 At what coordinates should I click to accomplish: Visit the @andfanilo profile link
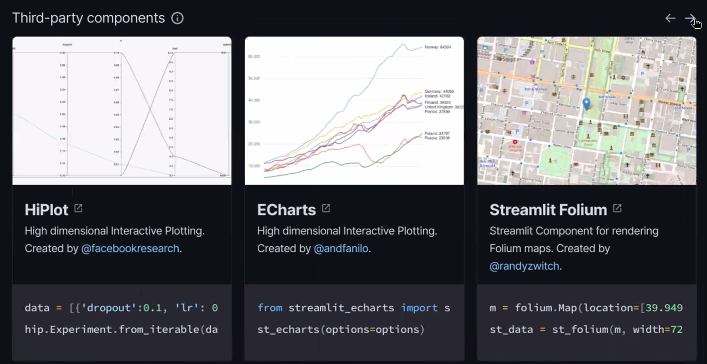tap(341, 249)
